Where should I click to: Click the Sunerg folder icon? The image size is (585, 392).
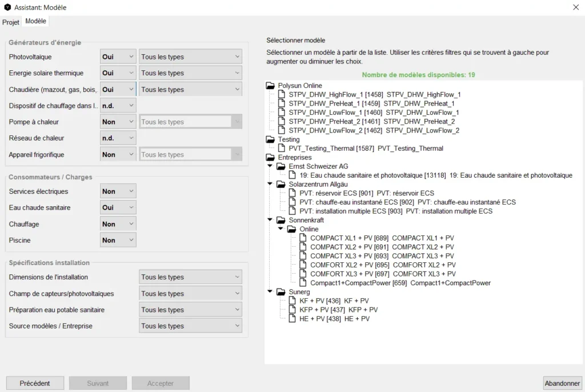(x=282, y=292)
